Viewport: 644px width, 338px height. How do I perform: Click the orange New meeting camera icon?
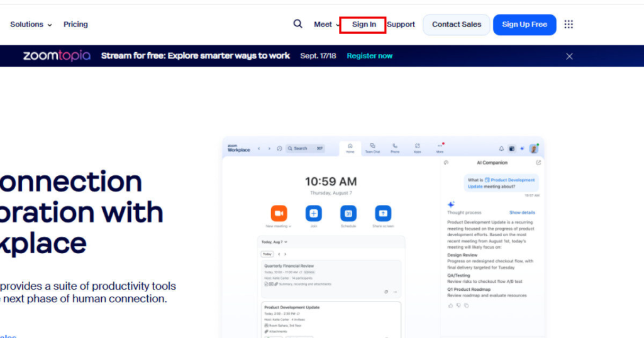pos(279,214)
